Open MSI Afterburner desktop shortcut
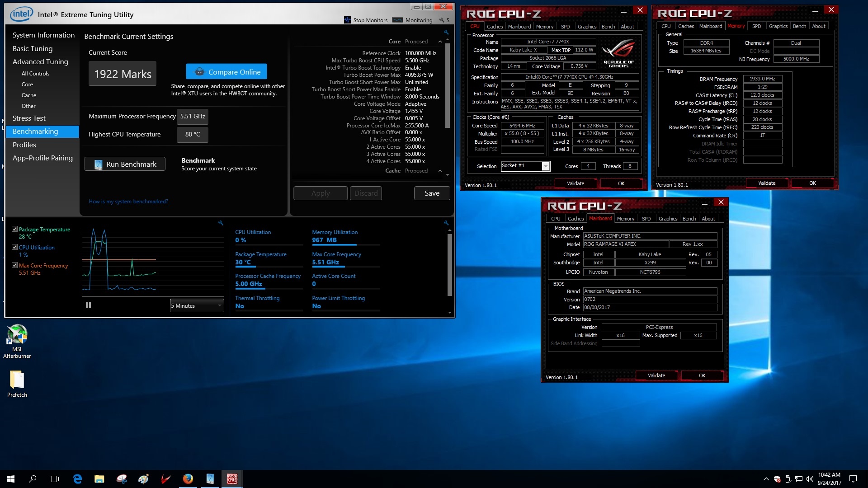 tap(17, 342)
